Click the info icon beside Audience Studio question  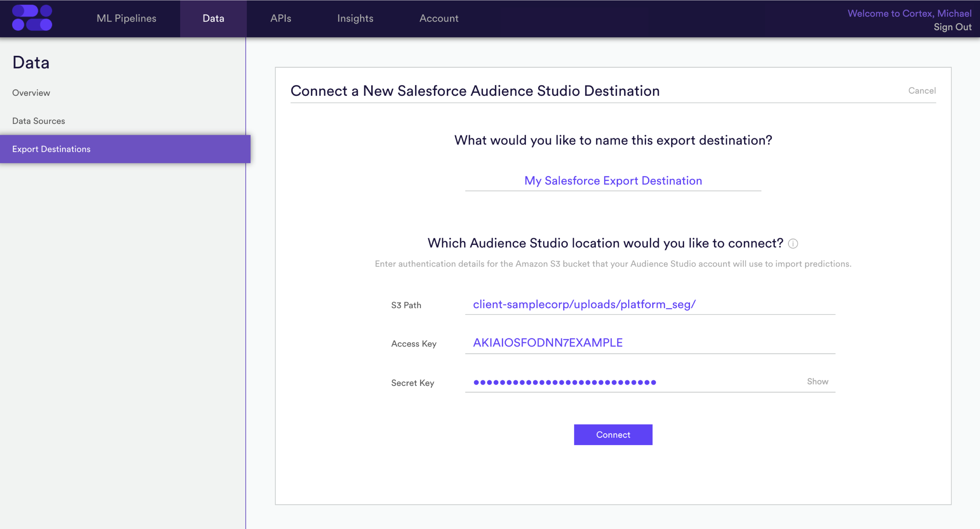[793, 243]
